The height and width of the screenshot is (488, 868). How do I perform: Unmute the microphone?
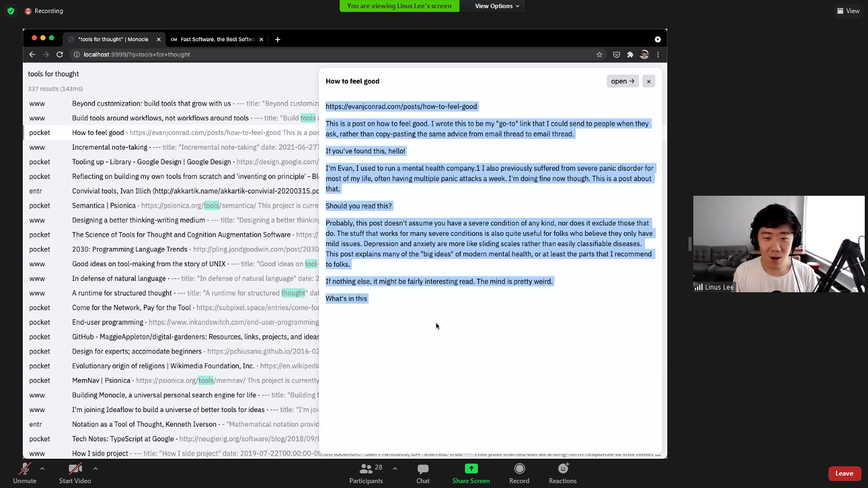pyautogui.click(x=24, y=473)
